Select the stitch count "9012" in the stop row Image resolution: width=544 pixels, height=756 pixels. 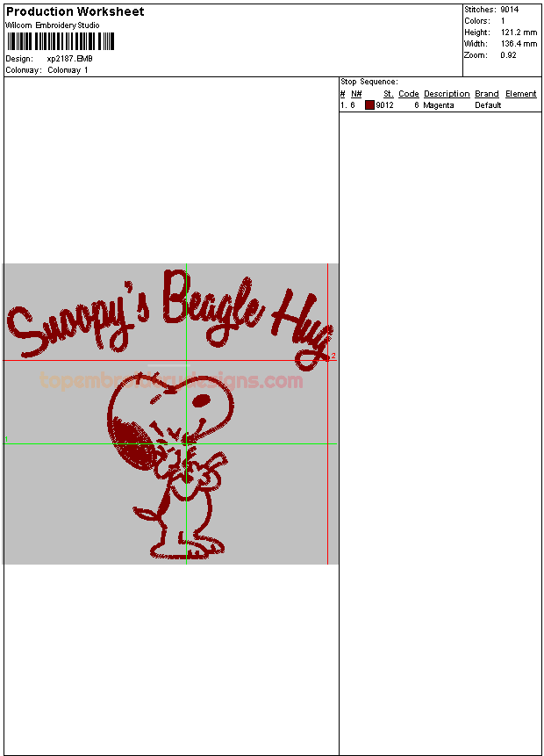tap(384, 105)
